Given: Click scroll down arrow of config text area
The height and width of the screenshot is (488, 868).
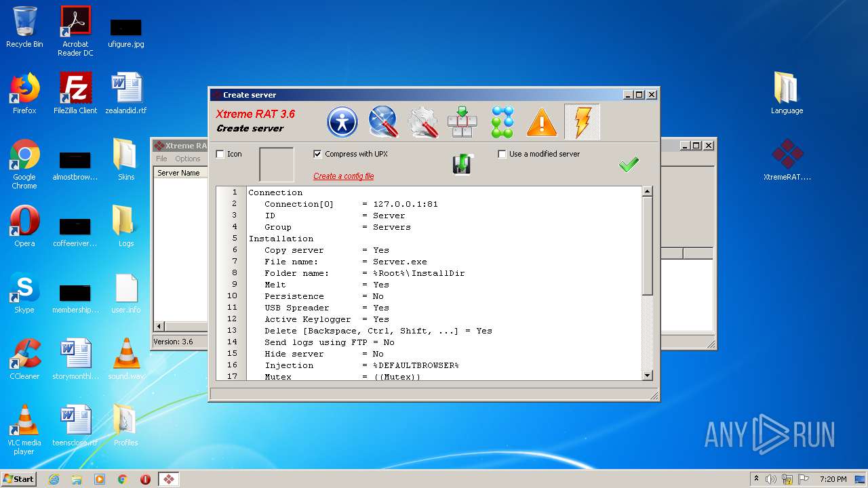Looking at the screenshot, I should 647,375.
